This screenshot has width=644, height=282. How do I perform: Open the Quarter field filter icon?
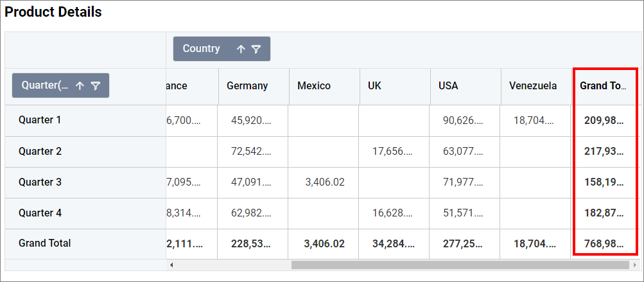coord(96,86)
